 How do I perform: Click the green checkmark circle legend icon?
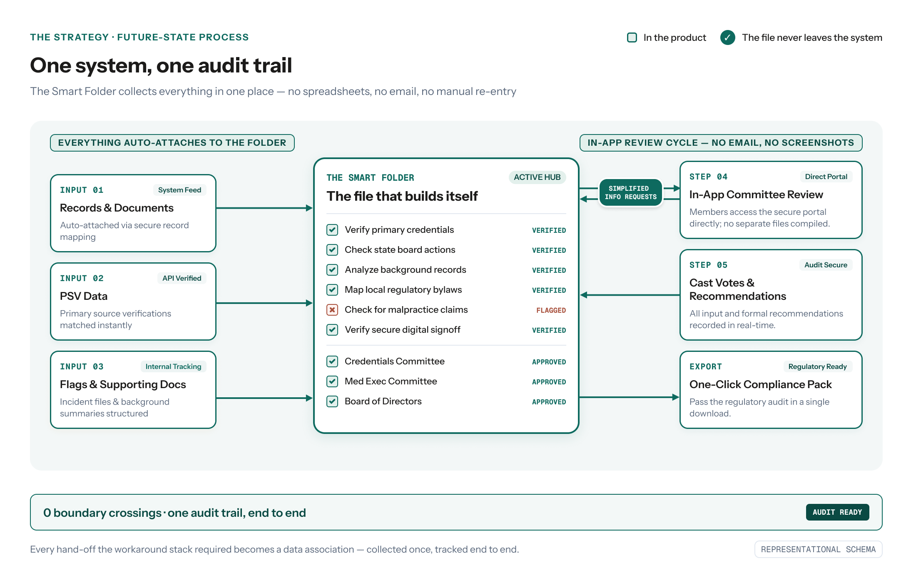click(x=727, y=37)
